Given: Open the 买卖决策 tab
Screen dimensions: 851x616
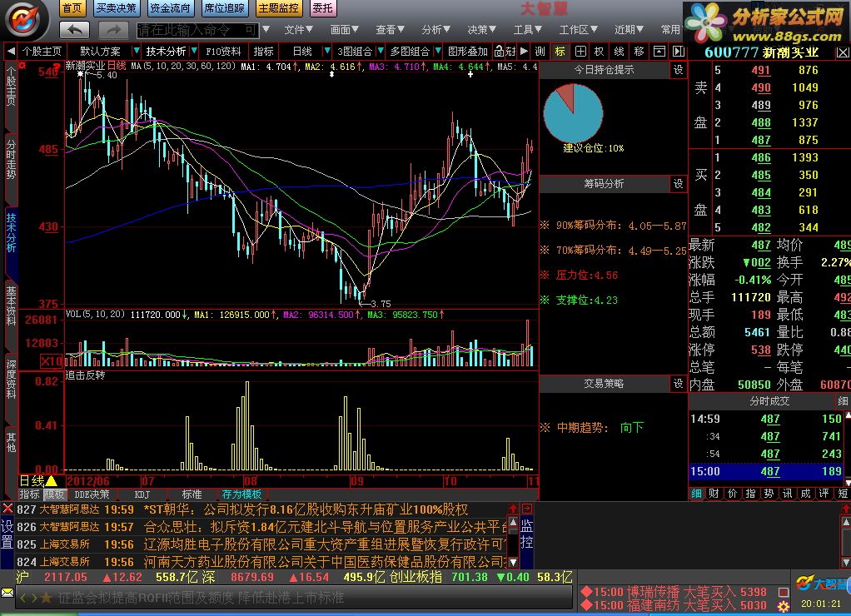Looking at the screenshot, I should tap(116, 7).
